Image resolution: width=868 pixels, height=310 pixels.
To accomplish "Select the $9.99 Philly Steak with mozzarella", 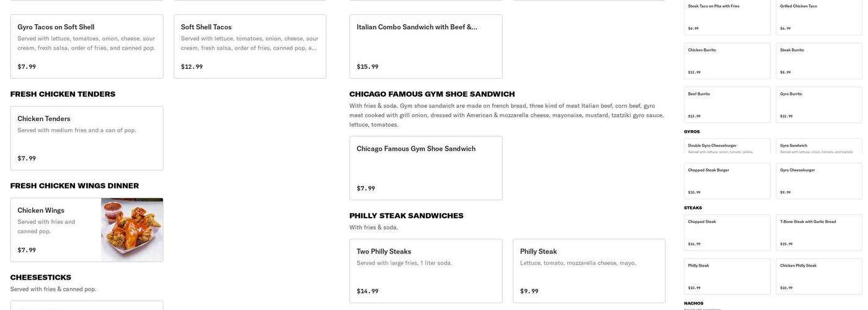I will (x=589, y=271).
